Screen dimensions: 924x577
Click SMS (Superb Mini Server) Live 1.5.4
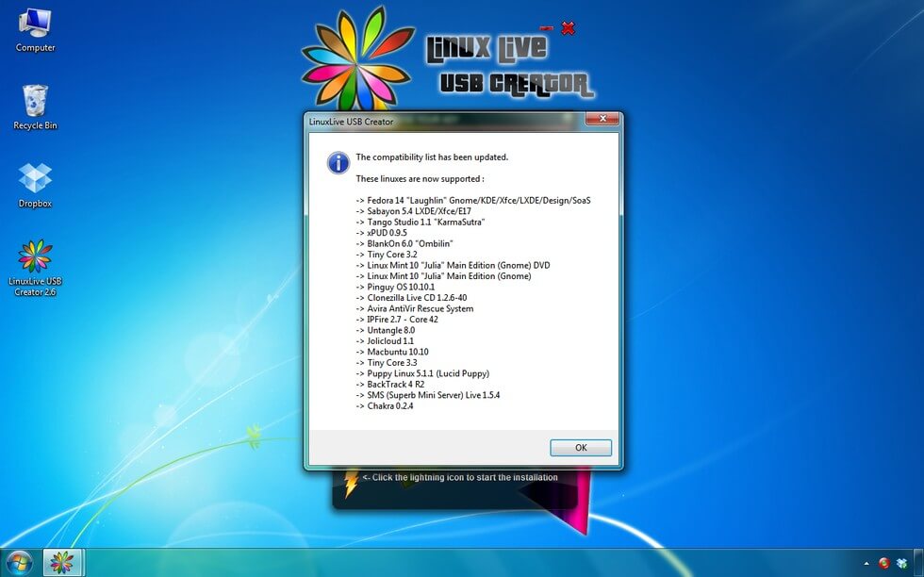[x=428, y=395]
